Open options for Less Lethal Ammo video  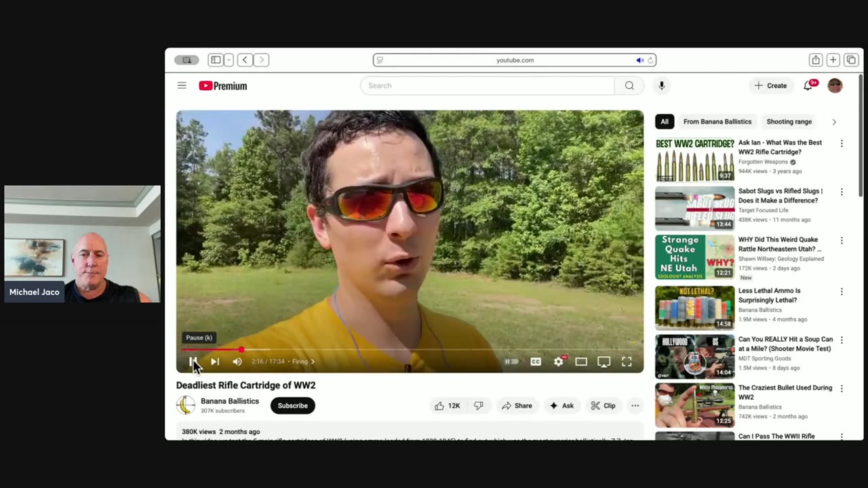click(842, 291)
